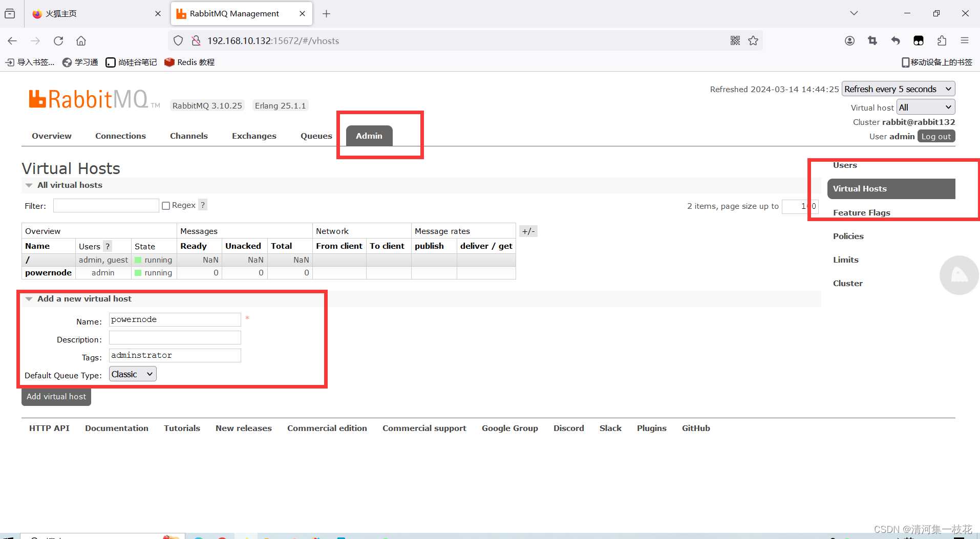The height and width of the screenshot is (539, 980).
Task: Open the Documentation footer link
Action: 117,428
